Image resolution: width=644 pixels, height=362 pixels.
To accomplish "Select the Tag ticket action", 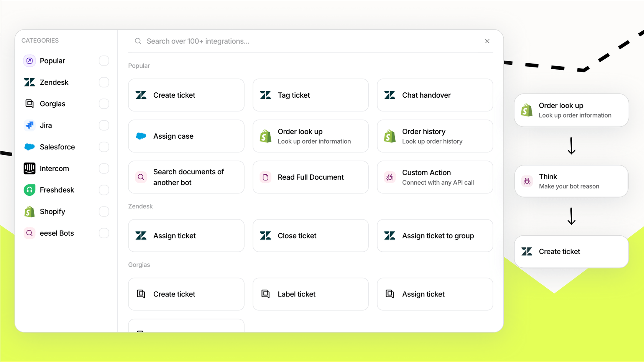I will (x=310, y=95).
